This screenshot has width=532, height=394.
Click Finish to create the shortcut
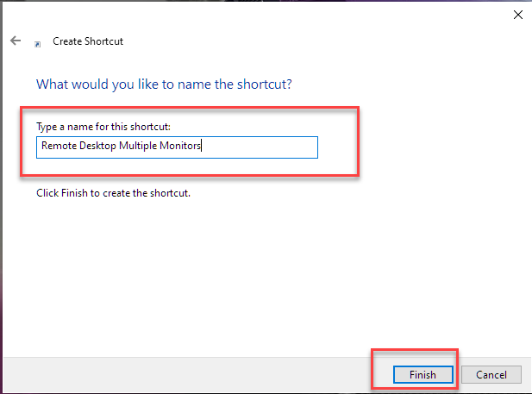tap(422, 374)
